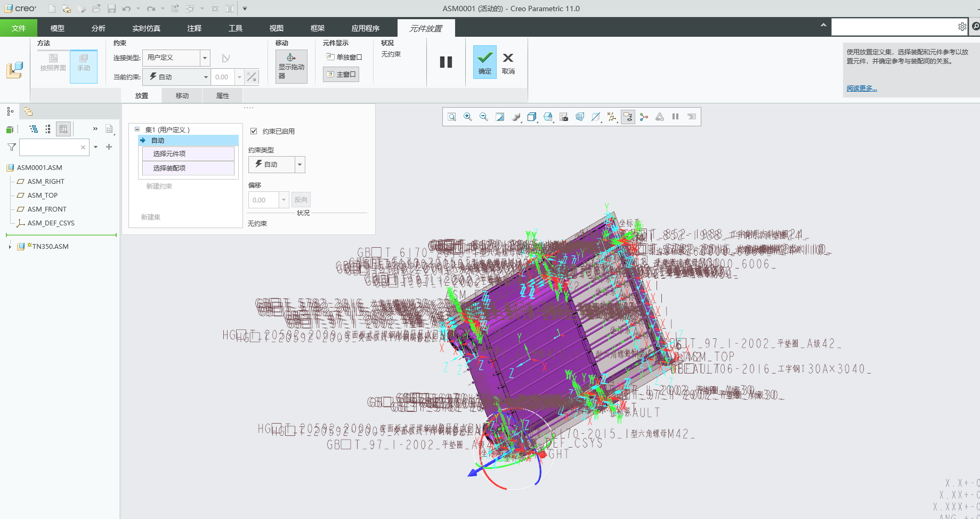Screen dimensions: 980x519
Task: Open the connection type dropdown
Action: [205, 58]
